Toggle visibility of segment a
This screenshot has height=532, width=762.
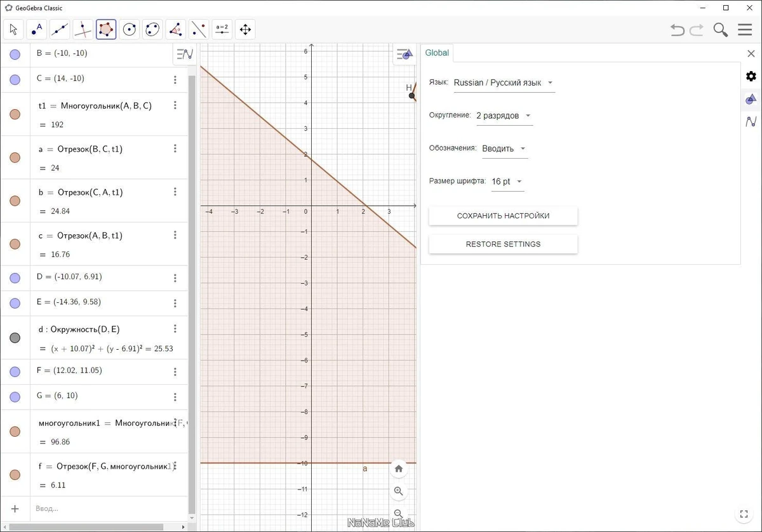pyautogui.click(x=15, y=157)
